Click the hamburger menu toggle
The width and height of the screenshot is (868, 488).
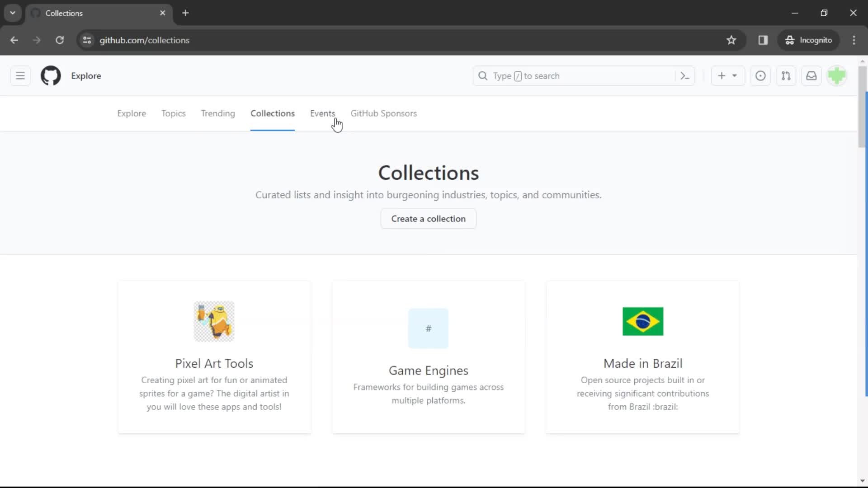pyautogui.click(x=20, y=75)
